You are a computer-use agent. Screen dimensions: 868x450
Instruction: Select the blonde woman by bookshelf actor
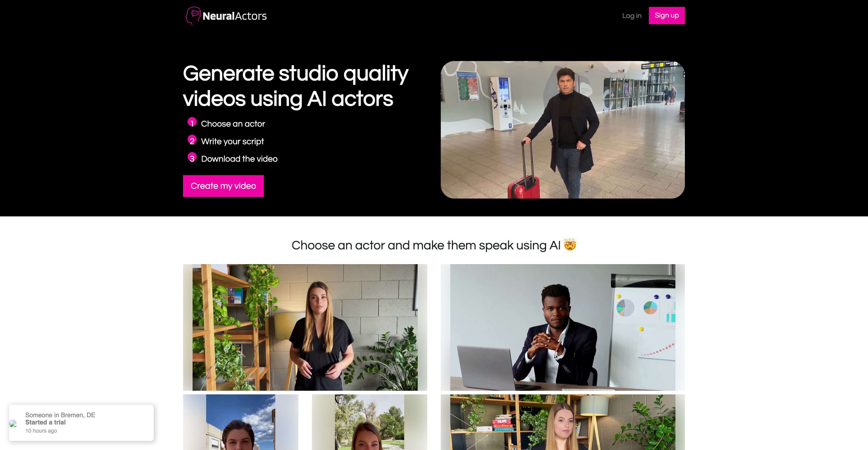[563, 422]
